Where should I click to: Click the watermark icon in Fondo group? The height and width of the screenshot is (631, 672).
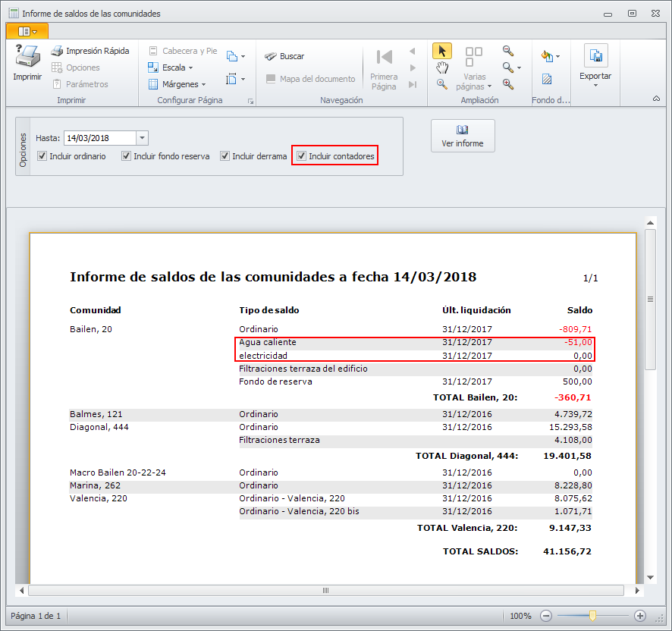[546, 79]
